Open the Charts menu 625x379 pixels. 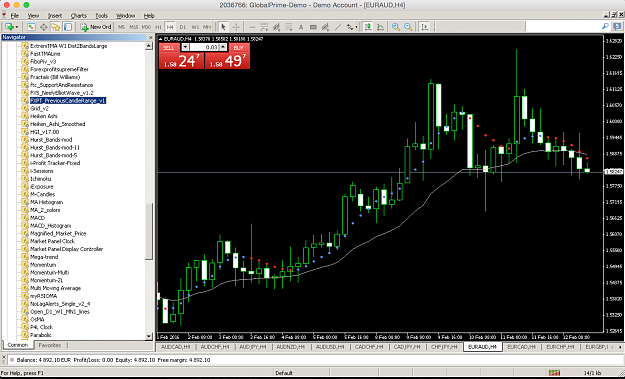coord(79,16)
